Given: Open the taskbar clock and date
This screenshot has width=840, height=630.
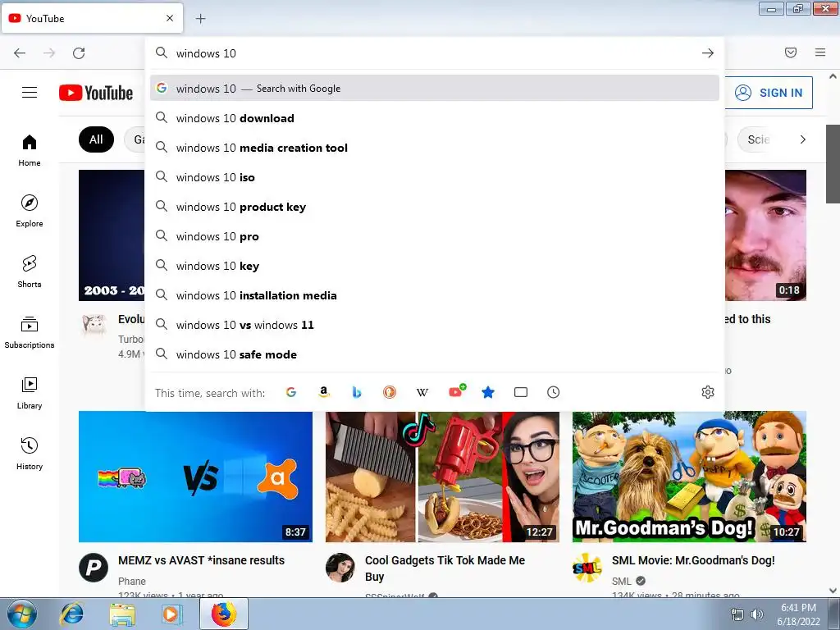Looking at the screenshot, I should [798, 614].
